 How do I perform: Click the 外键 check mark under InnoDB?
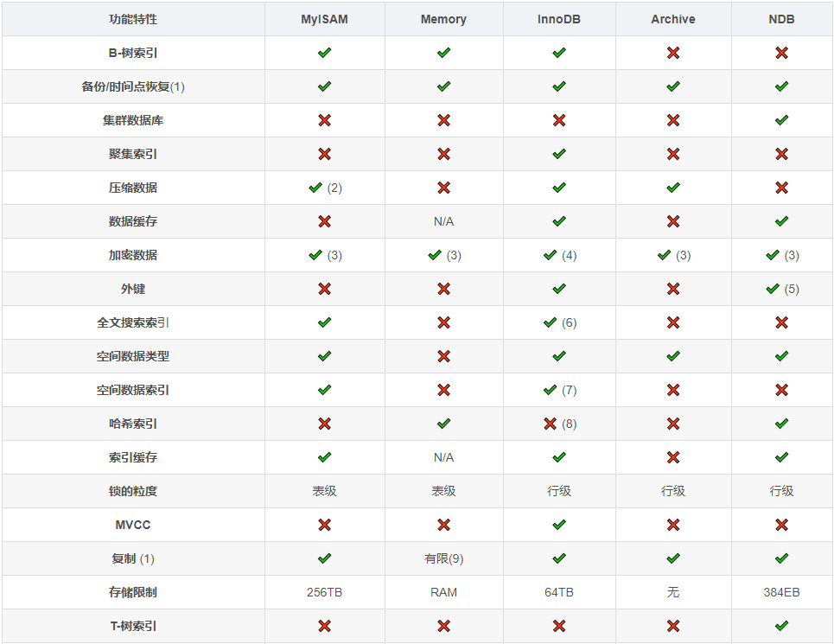[559, 289]
